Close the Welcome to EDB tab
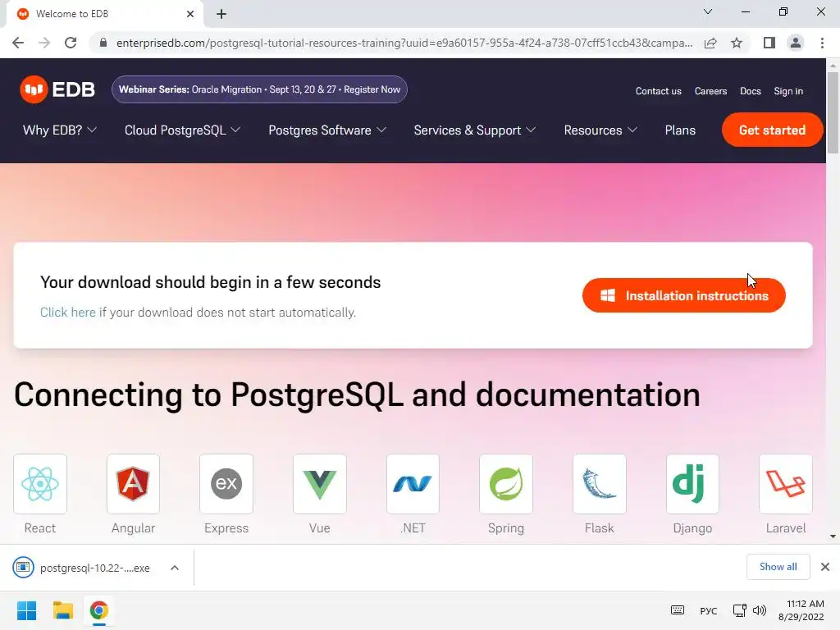This screenshot has width=840, height=630. tap(190, 14)
